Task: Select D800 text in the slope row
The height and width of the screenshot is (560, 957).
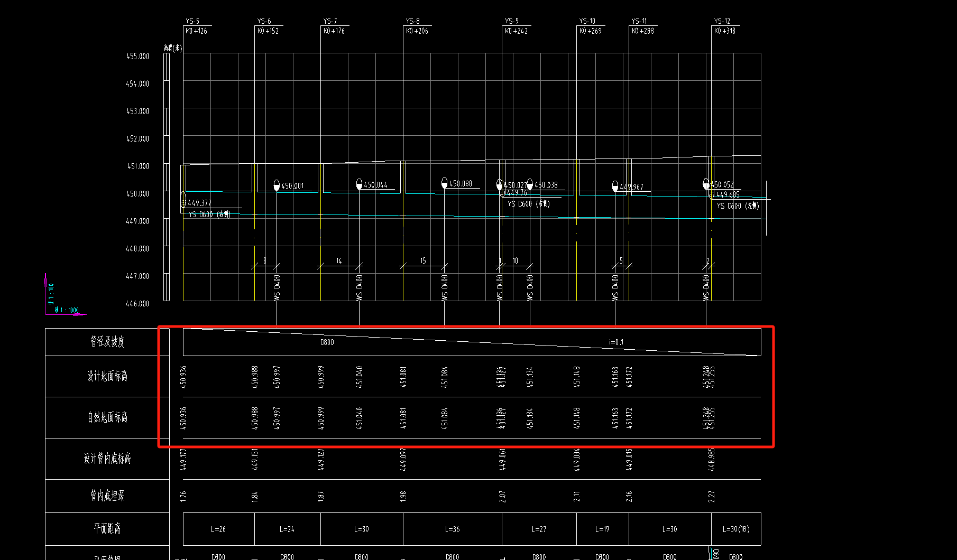Action: 327,342
